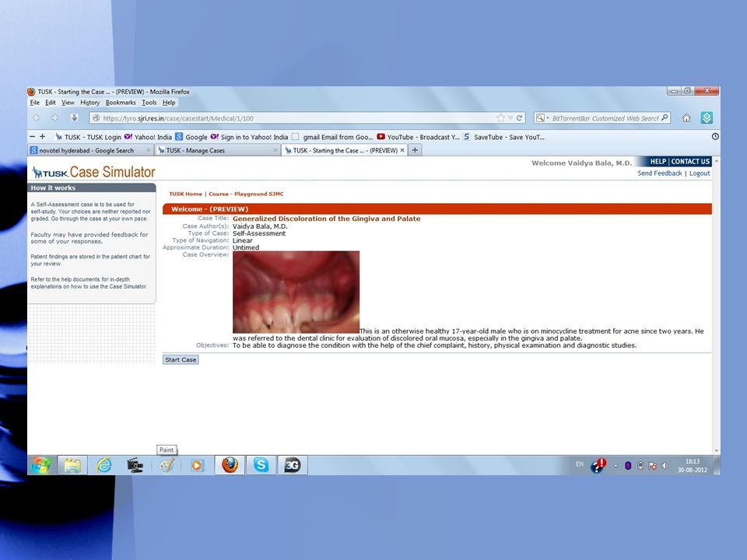Click the plus icon on bookmarks toolbar
The height and width of the screenshot is (560, 747).
[x=42, y=137]
